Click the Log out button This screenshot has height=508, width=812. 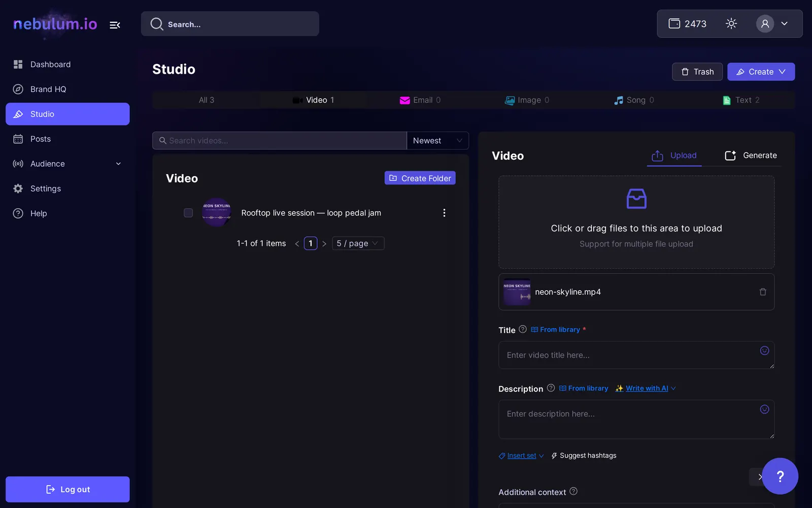(x=67, y=489)
